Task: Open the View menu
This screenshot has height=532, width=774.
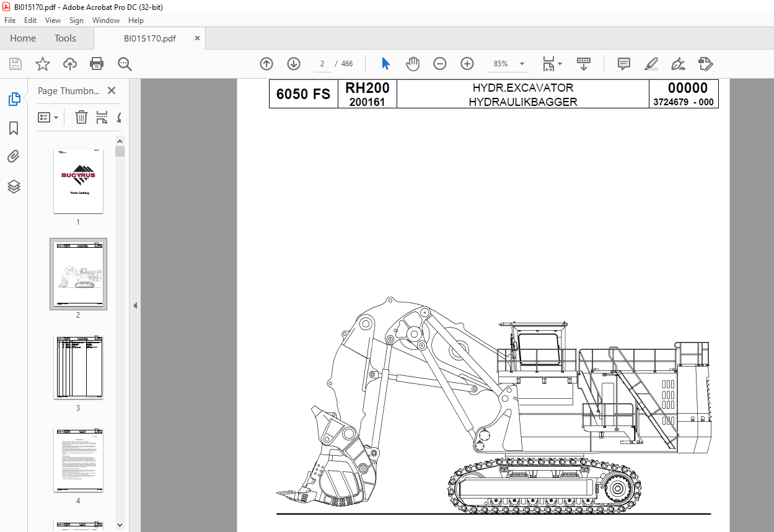Action: click(53, 20)
